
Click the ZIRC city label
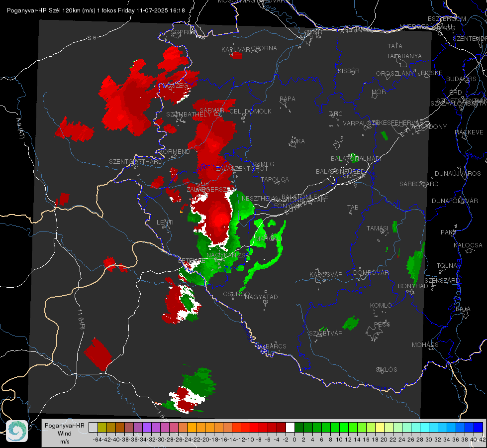click(336, 114)
